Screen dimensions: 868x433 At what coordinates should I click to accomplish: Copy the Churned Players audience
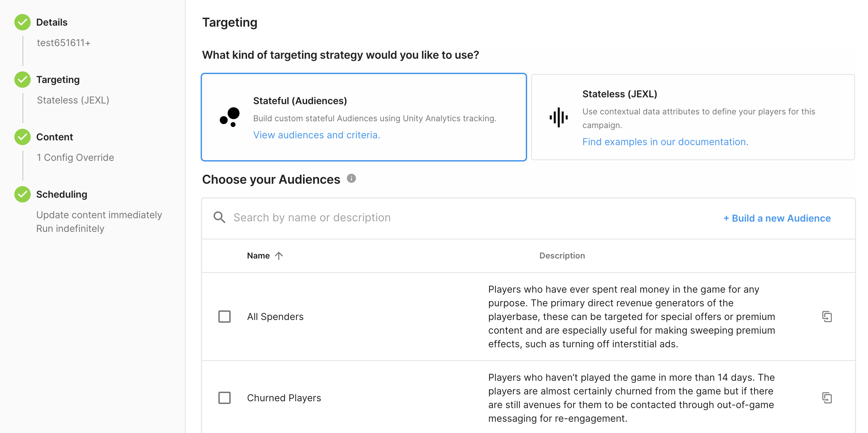click(x=827, y=398)
